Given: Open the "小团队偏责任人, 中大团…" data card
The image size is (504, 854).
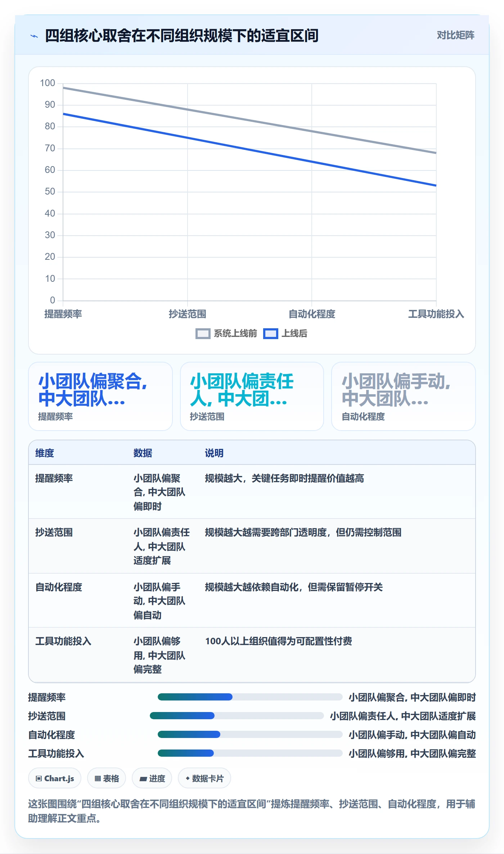Looking at the screenshot, I should [252, 396].
